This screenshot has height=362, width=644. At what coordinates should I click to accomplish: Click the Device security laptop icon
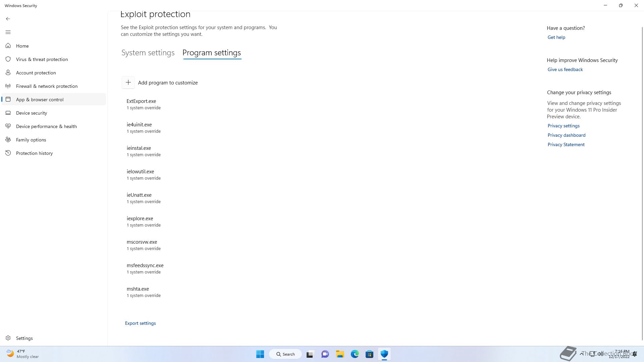click(8, 113)
